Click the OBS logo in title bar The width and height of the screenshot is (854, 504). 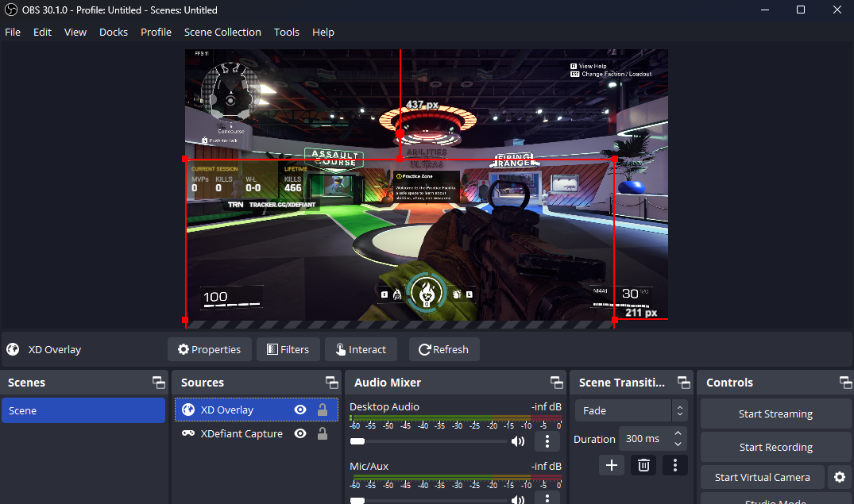pyautogui.click(x=11, y=10)
